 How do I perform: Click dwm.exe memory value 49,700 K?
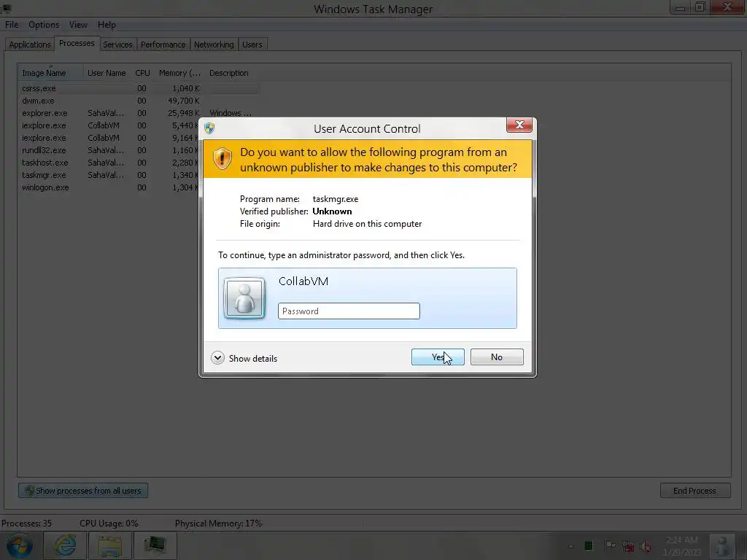point(183,101)
